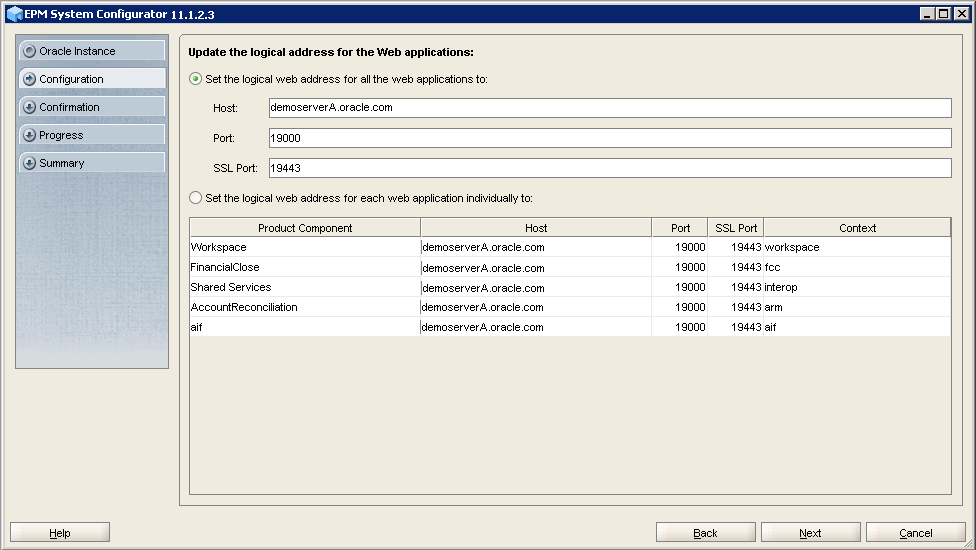Click the SSL Port field showing 19443
976x550 pixels.
tap(609, 168)
